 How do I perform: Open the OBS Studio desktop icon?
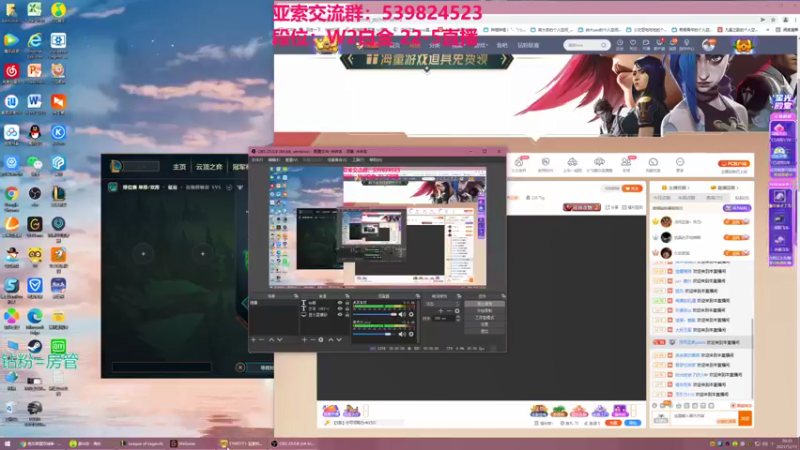click(x=35, y=196)
